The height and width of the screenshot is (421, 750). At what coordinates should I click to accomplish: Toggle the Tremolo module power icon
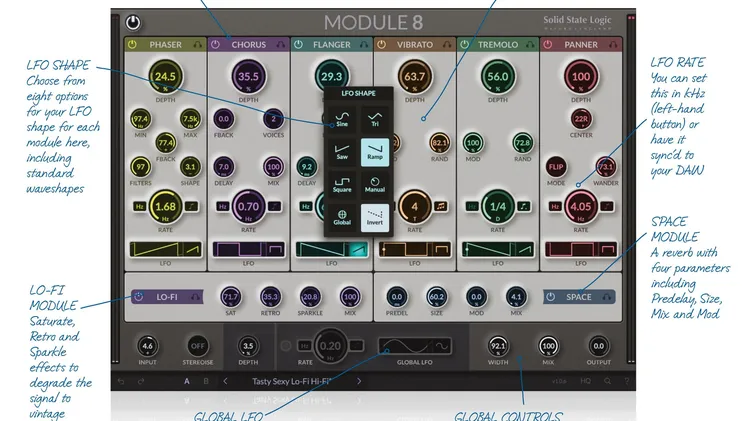point(464,44)
